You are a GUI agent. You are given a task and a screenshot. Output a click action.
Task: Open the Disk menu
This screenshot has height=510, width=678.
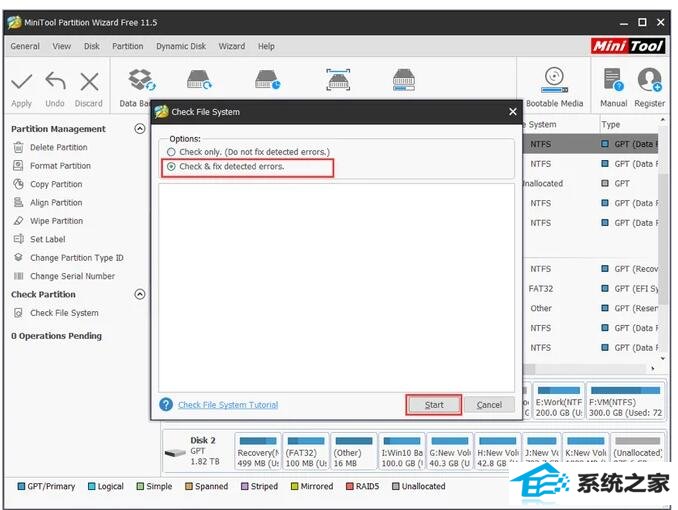[x=92, y=46]
